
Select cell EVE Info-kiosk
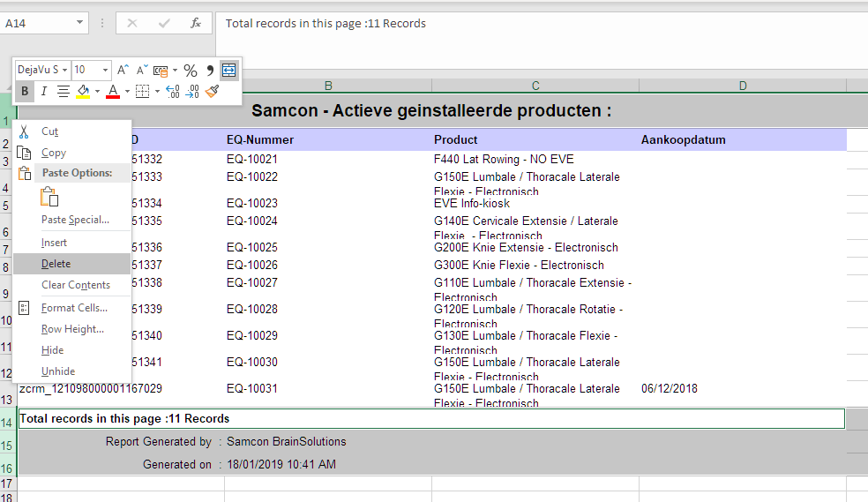click(x=535, y=203)
